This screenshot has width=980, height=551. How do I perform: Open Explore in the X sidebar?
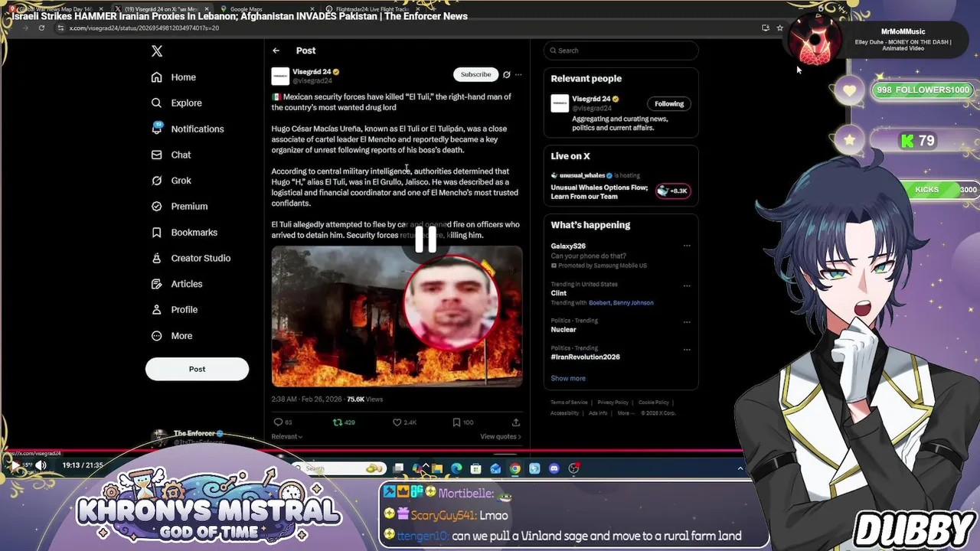177,103
